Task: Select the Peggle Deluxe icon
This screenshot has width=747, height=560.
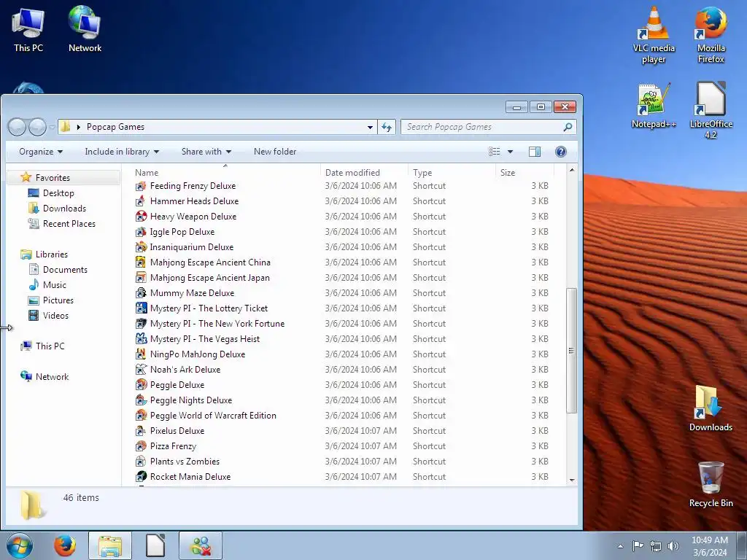Action: 141,385
